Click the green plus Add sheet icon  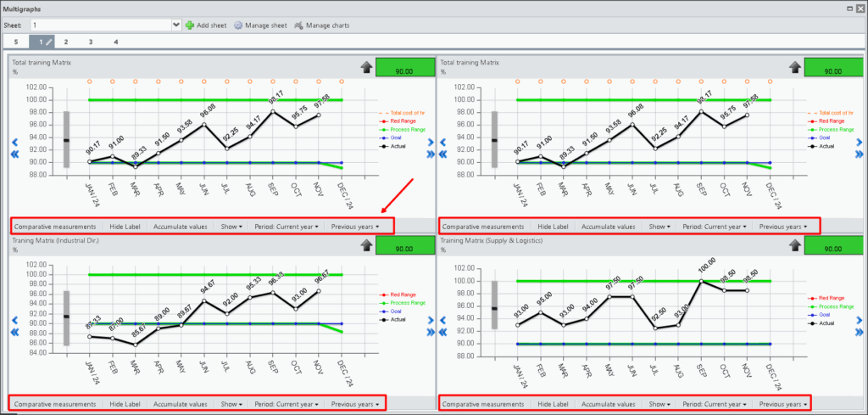[x=190, y=25]
